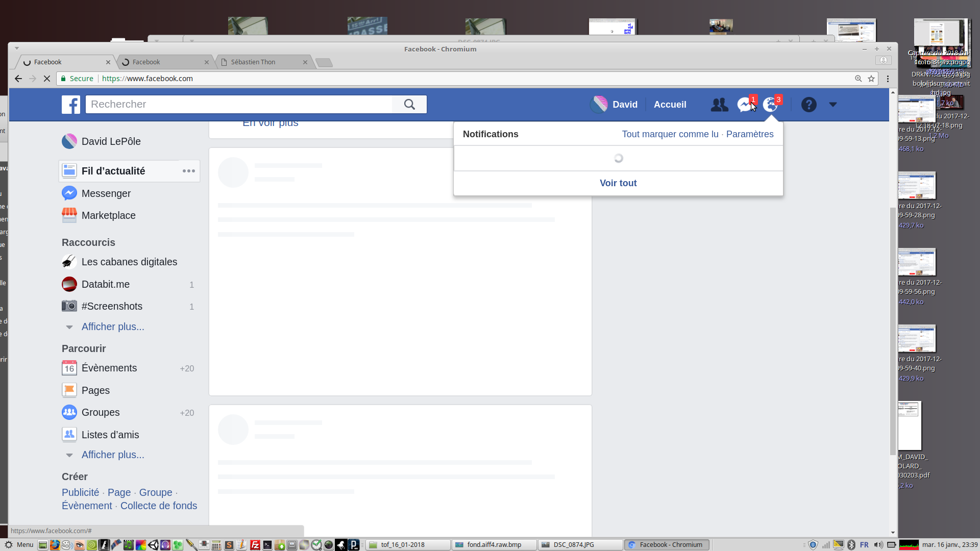This screenshot has width=980, height=551.
Task: Click the Voir tout link
Action: click(618, 183)
